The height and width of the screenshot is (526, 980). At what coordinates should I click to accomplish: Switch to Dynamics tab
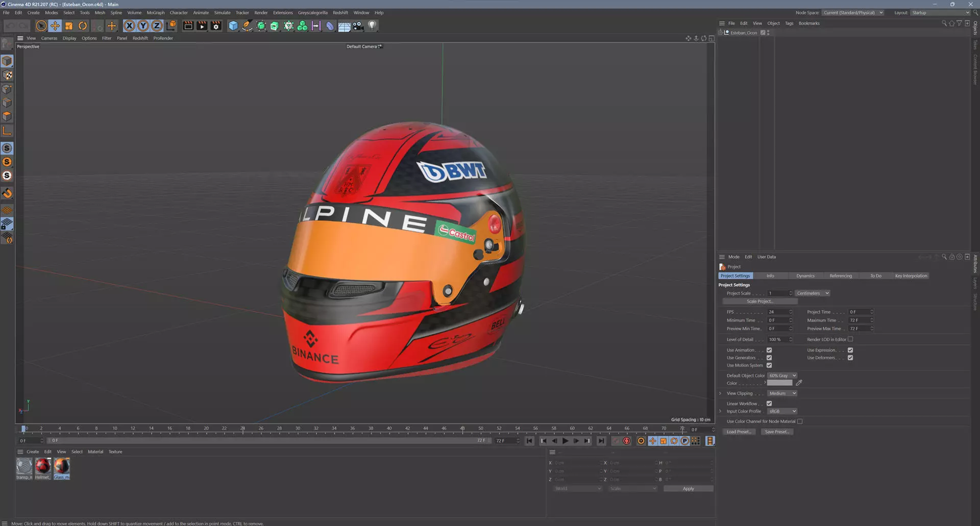[x=805, y=276]
